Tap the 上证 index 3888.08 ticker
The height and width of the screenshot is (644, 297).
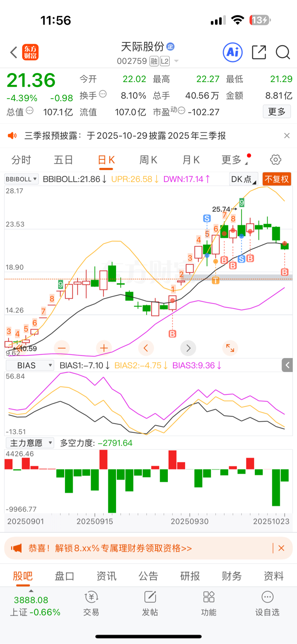35,606
